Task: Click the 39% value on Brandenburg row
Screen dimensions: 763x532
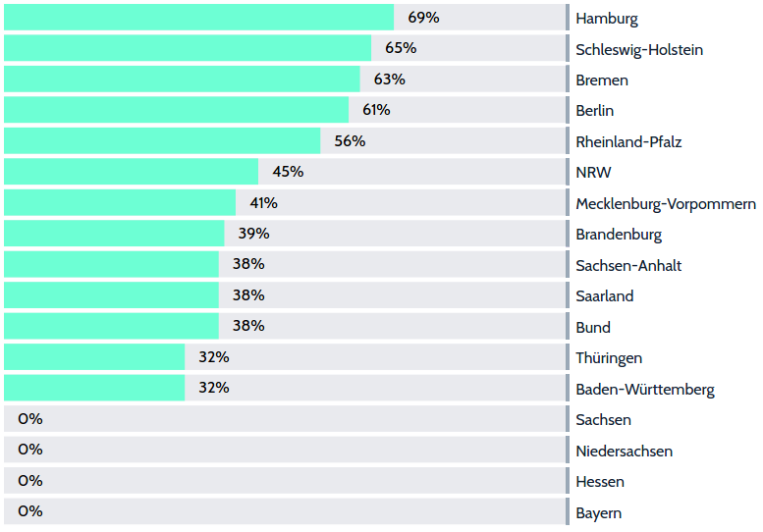Action: (253, 234)
